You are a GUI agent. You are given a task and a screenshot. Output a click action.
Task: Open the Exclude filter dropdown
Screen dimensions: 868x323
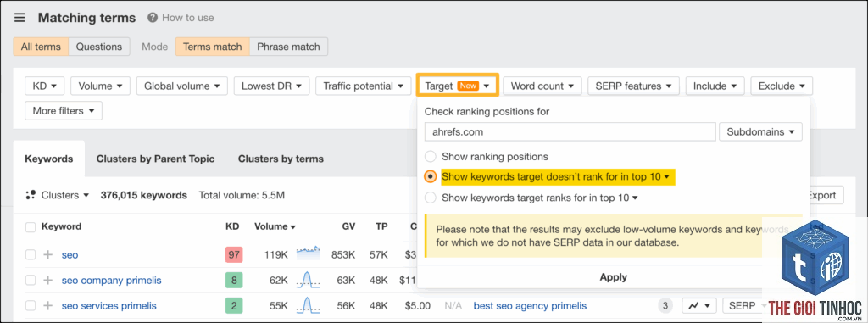click(x=782, y=86)
